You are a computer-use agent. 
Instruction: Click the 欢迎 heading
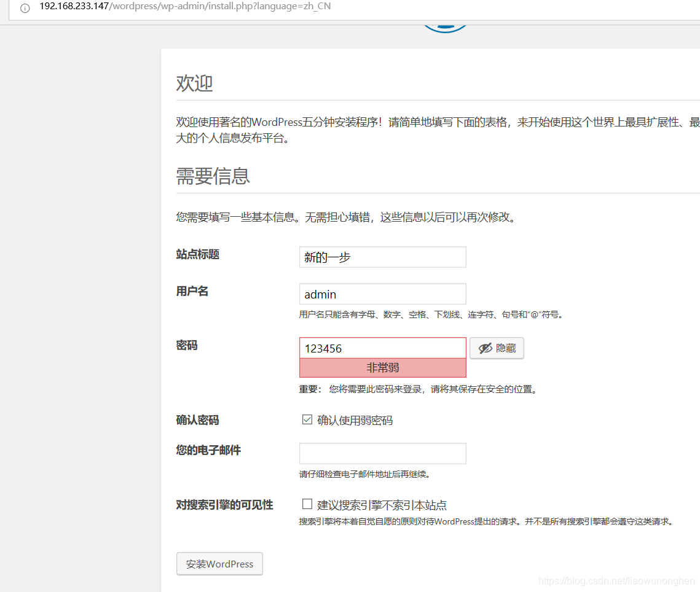point(195,84)
